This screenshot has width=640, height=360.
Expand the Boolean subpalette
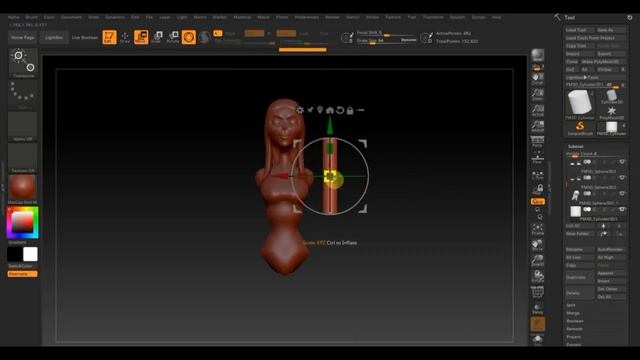tap(575, 321)
